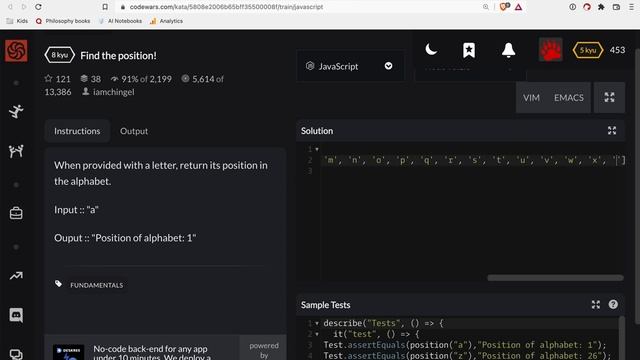
Task: Open the browser hamburger menu
Action: coord(631,7)
